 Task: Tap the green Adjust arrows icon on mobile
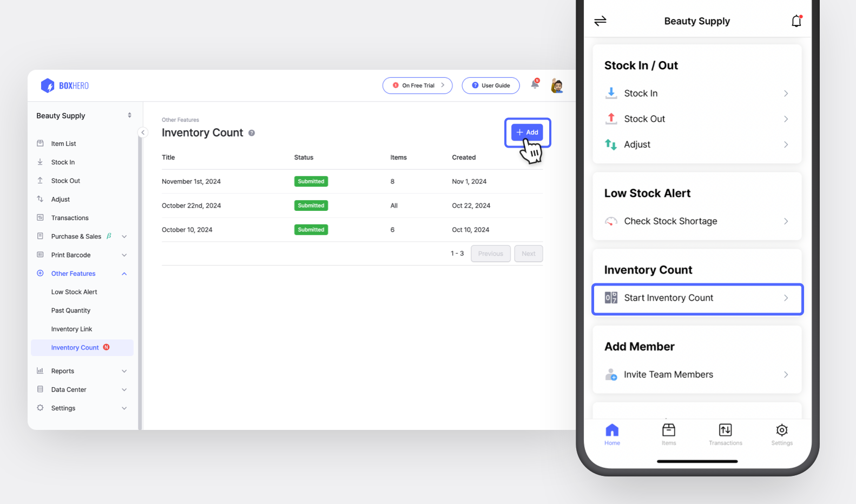[x=611, y=144]
